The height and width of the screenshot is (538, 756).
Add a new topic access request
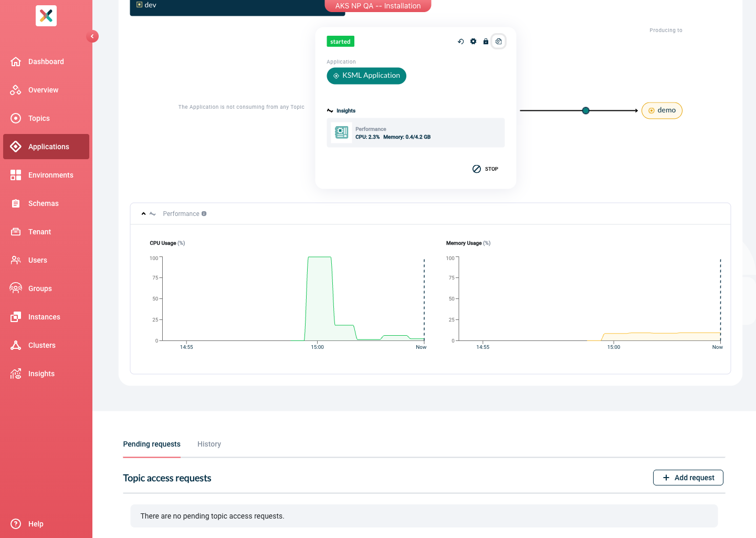click(x=688, y=477)
